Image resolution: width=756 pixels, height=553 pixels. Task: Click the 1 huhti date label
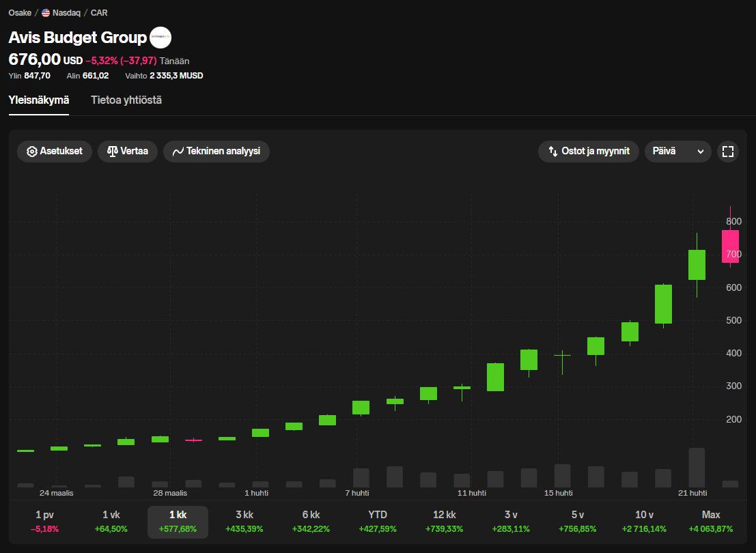[257, 493]
